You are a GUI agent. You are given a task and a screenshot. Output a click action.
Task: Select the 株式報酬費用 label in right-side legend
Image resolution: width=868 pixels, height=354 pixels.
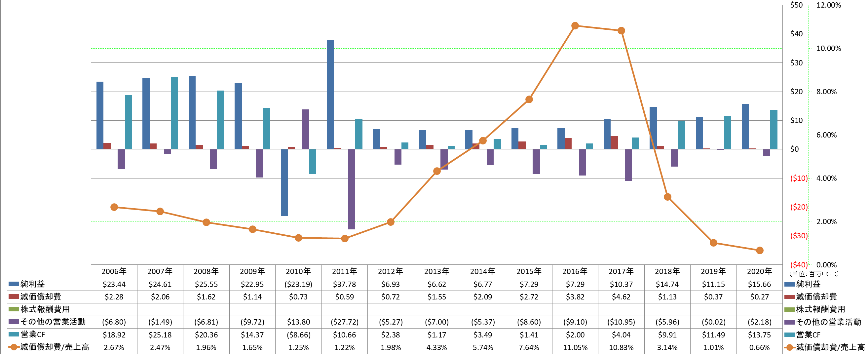pos(820,309)
